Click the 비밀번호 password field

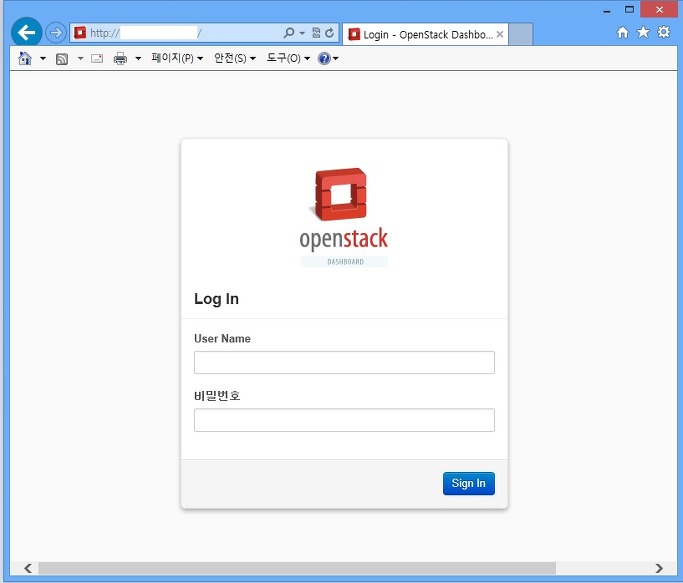344,420
